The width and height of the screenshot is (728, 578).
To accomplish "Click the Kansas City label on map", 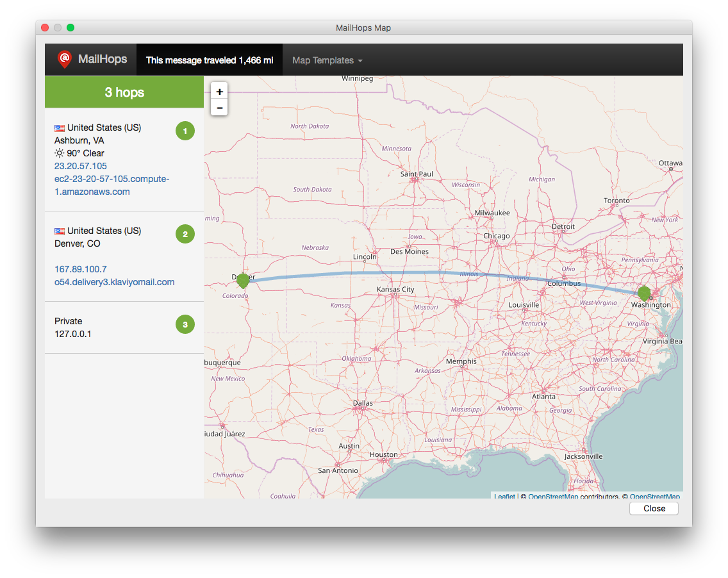I will pyautogui.click(x=395, y=289).
